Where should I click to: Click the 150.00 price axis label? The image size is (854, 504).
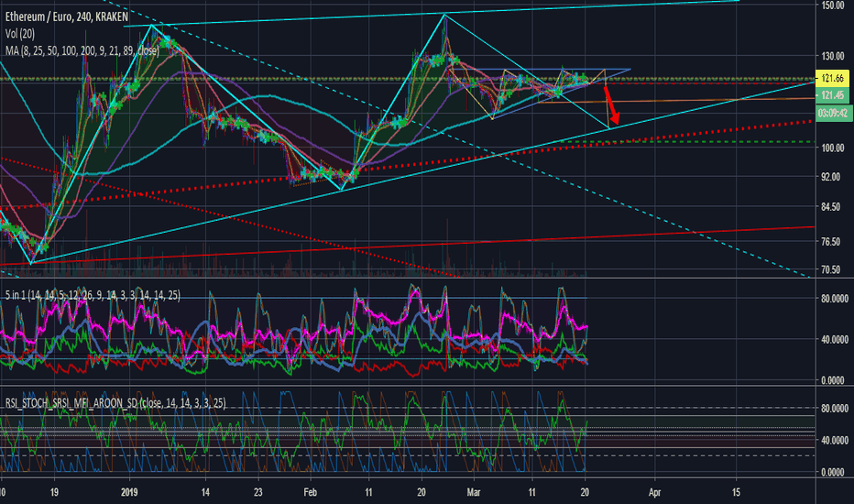(x=833, y=5)
